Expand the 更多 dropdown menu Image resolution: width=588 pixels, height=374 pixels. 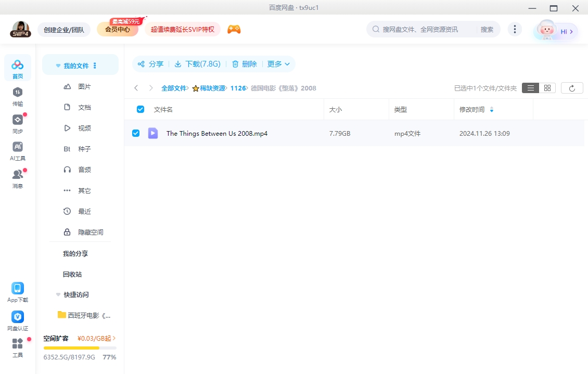pyautogui.click(x=278, y=64)
